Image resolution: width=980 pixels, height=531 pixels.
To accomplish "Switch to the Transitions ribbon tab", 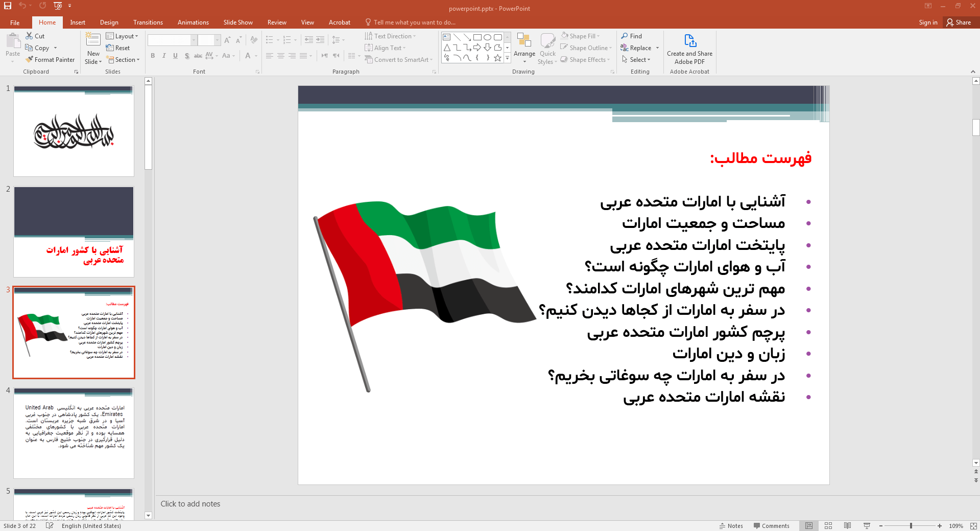I will click(148, 22).
